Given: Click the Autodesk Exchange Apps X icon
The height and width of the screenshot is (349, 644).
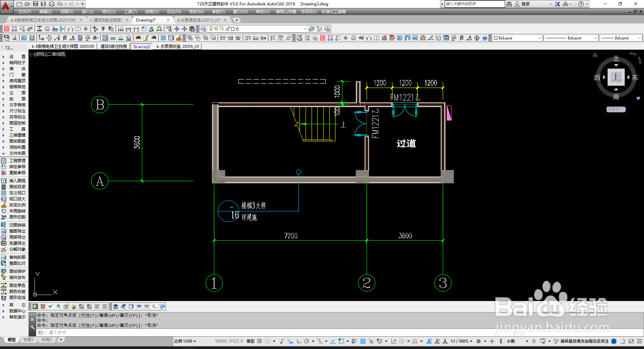Looking at the screenshot, I should pos(557,4).
